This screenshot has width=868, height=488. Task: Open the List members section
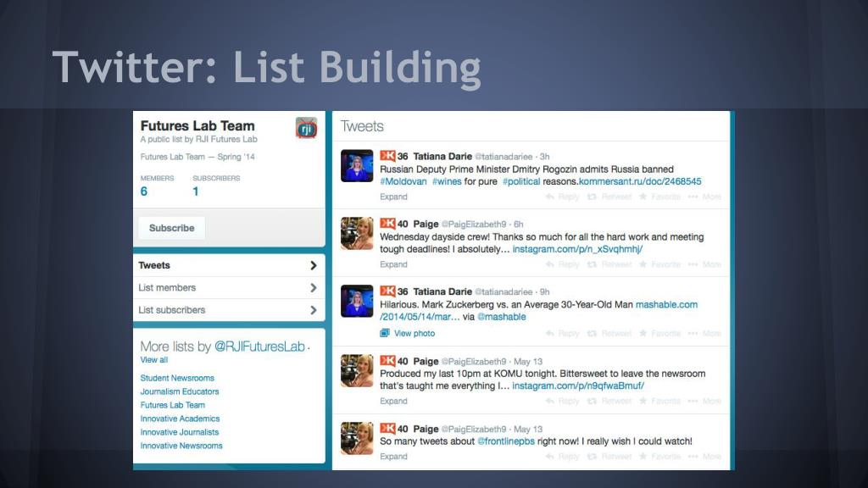(229, 288)
